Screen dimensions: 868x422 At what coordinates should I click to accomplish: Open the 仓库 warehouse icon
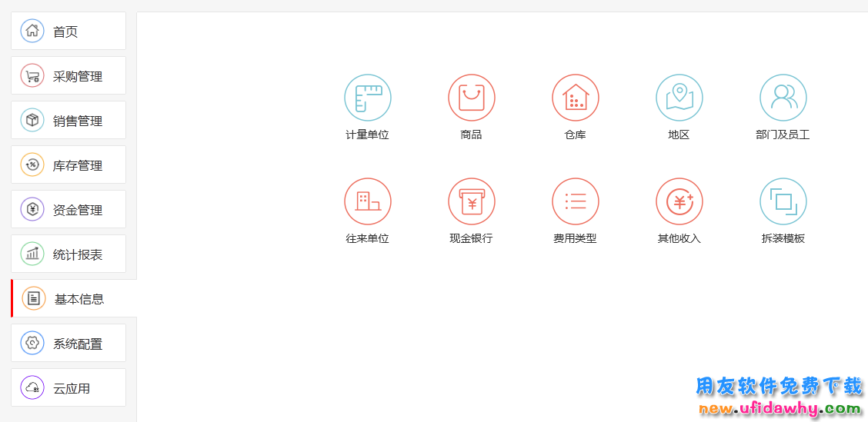575,98
